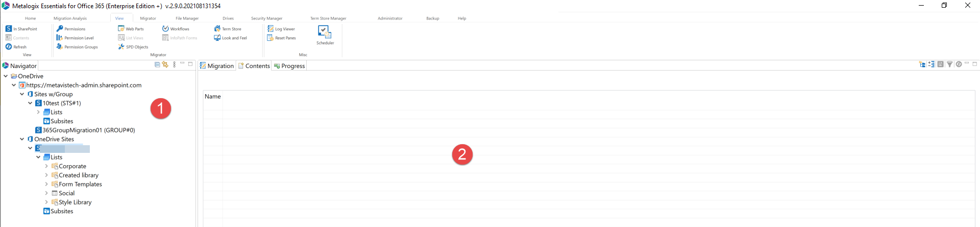Screen dimensions: 980x227
Task: Open the Backup ribbon tab
Action: pyautogui.click(x=433, y=18)
